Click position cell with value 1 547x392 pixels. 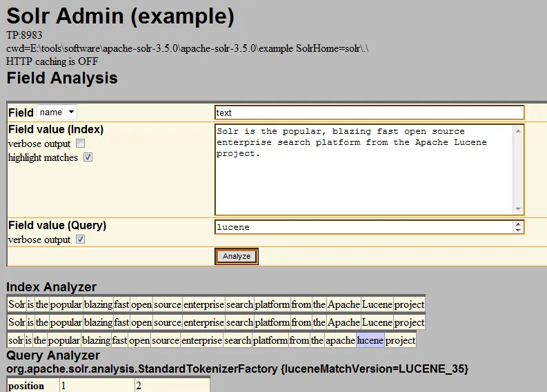tap(97, 386)
